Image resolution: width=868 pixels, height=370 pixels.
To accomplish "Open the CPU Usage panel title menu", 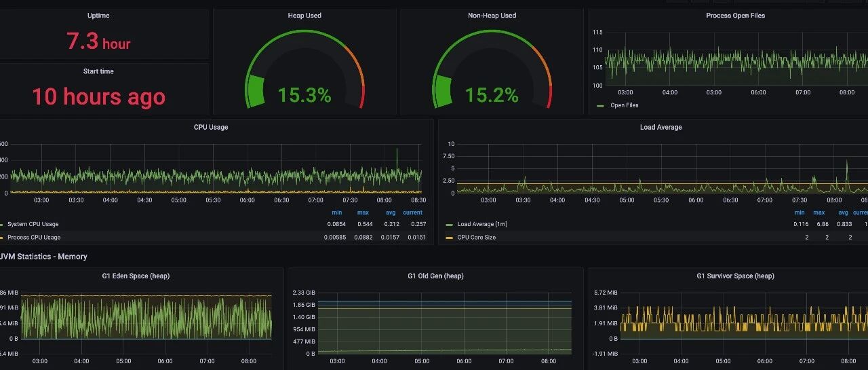I will click(x=211, y=127).
